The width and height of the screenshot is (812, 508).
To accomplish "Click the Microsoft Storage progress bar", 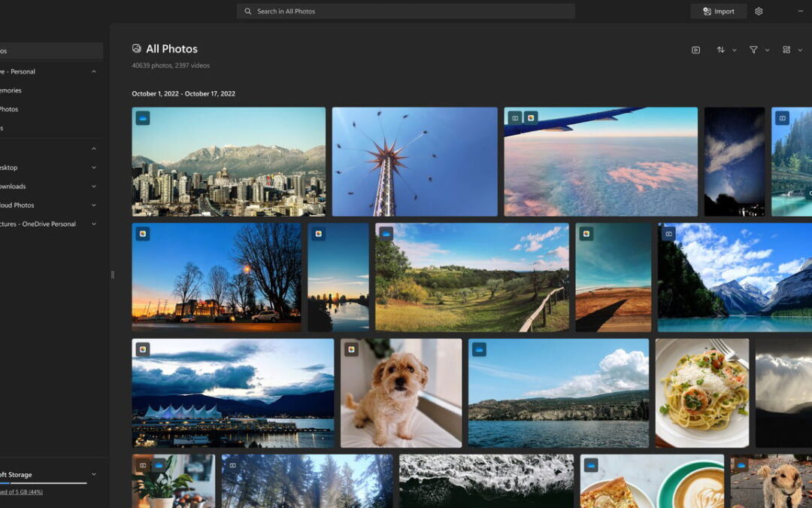I will [41, 482].
